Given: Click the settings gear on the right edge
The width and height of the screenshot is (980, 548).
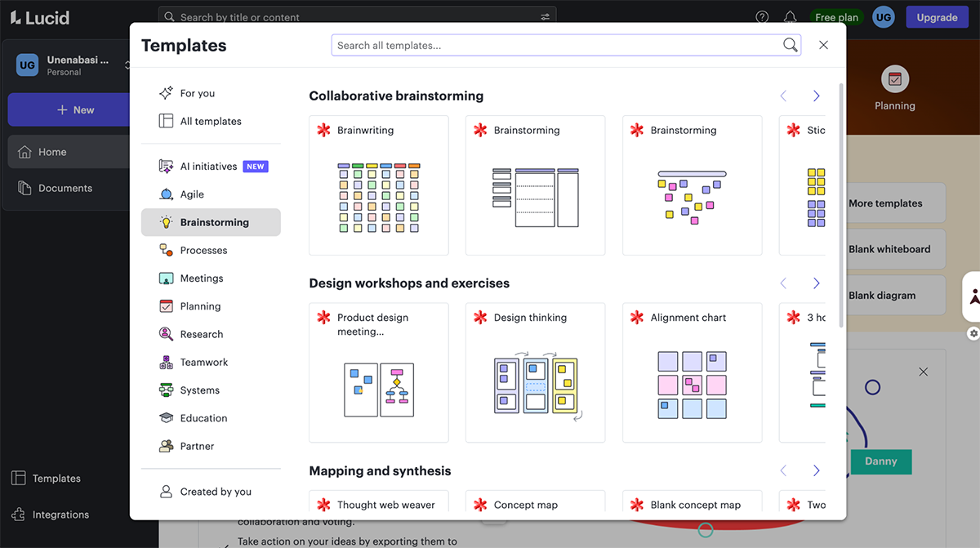Looking at the screenshot, I should point(973,333).
